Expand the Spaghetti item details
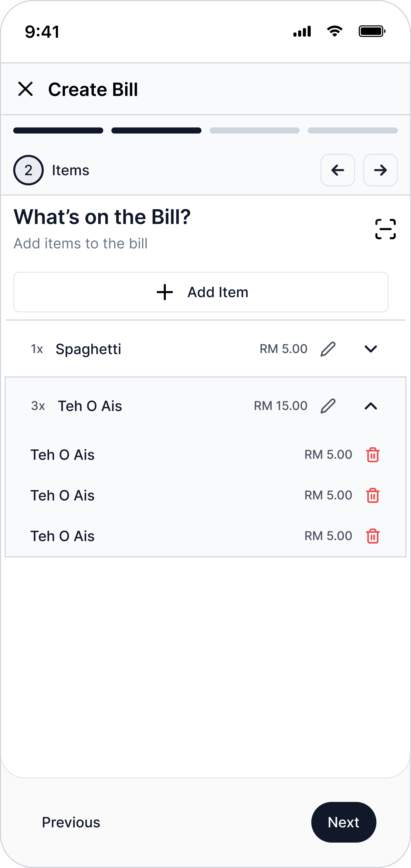 point(371,349)
